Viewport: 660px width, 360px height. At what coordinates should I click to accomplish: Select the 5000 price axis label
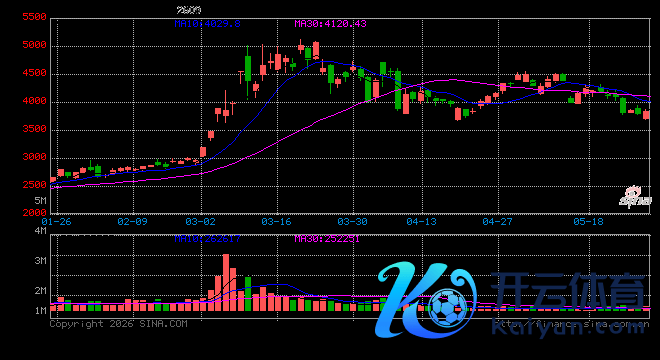click(x=34, y=45)
